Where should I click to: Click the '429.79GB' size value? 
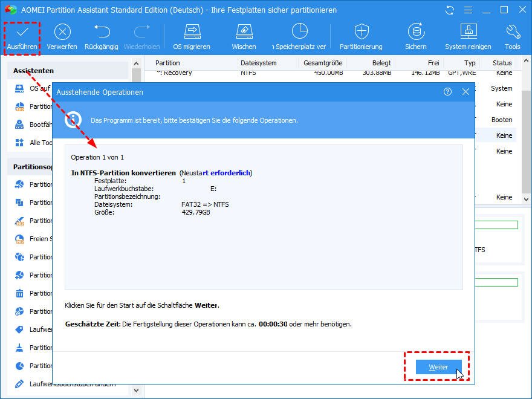[x=196, y=212]
